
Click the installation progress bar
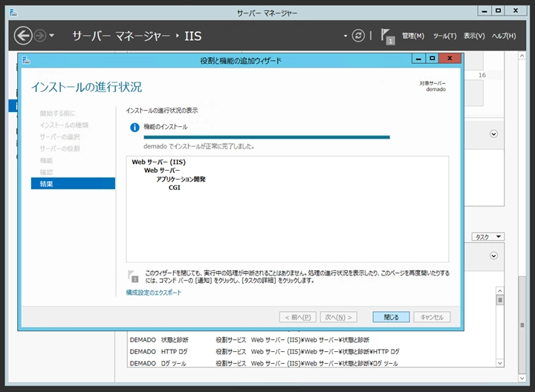click(267, 137)
